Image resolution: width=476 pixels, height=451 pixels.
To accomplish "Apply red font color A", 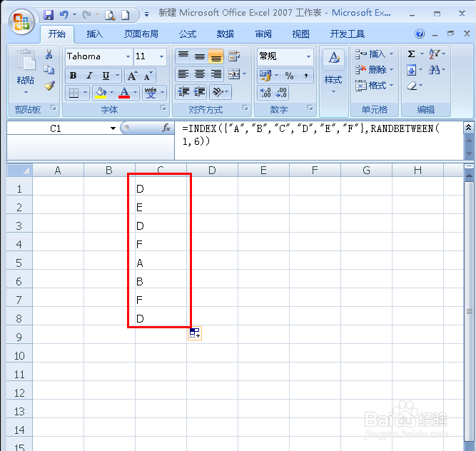I will coord(124,92).
